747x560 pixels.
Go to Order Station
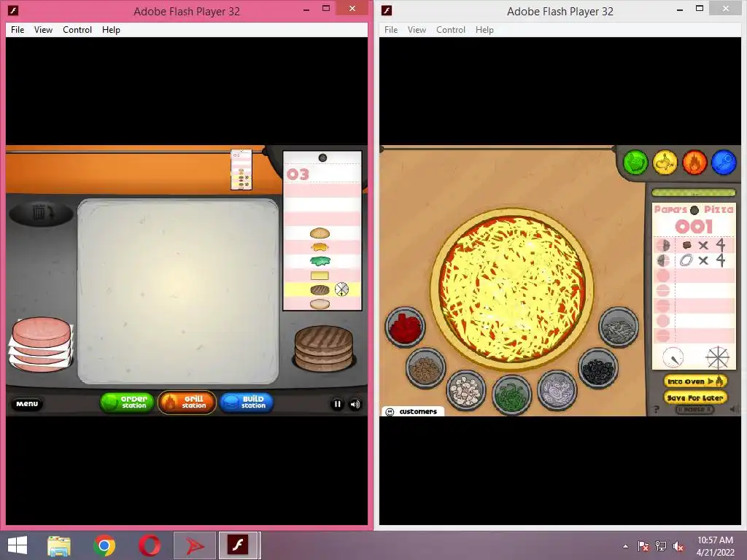[127, 402]
